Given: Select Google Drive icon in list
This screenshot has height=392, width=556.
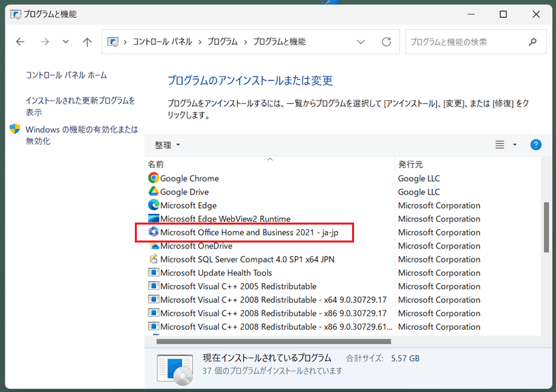Looking at the screenshot, I should (153, 191).
